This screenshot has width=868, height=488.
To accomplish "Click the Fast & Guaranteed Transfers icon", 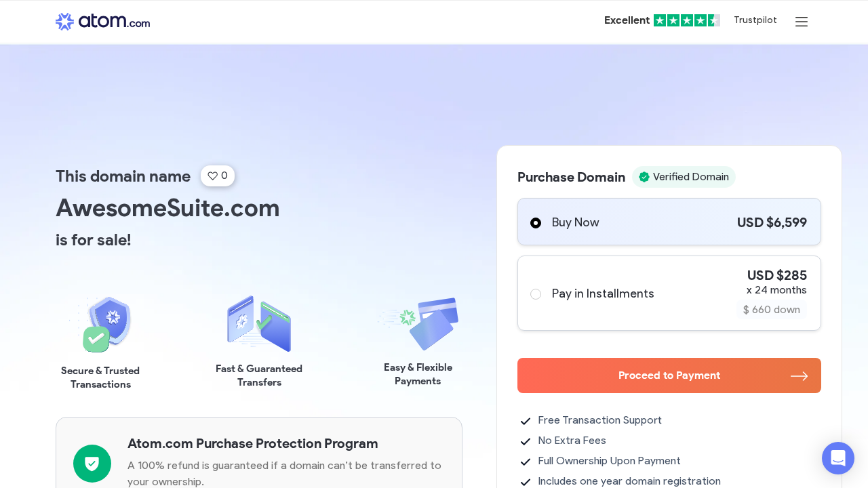I will point(259,323).
